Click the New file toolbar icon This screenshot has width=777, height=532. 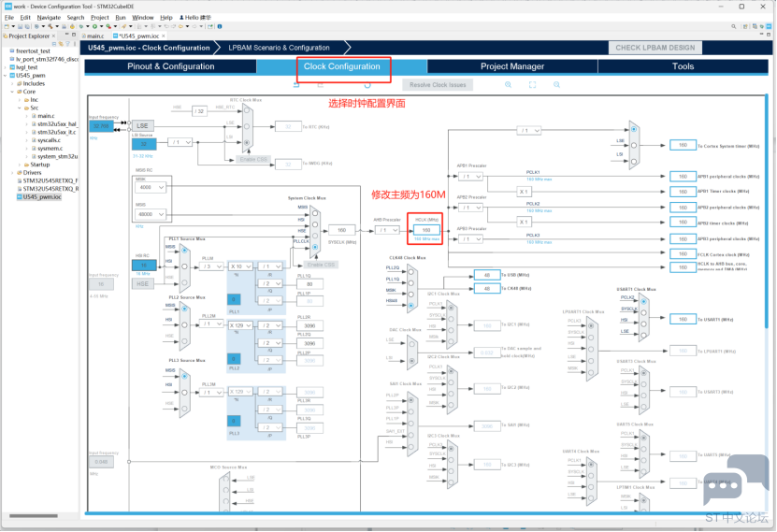tap(7, 26)
